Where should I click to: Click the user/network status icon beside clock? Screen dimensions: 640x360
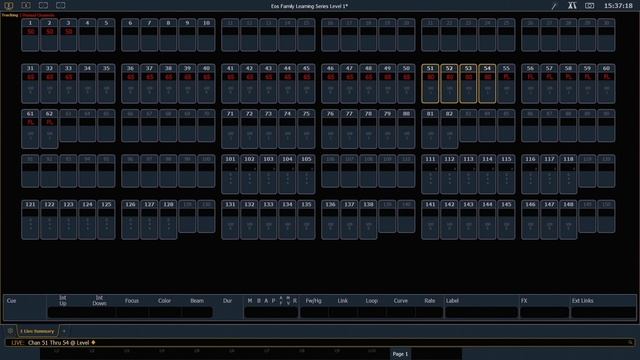[572, 6]
